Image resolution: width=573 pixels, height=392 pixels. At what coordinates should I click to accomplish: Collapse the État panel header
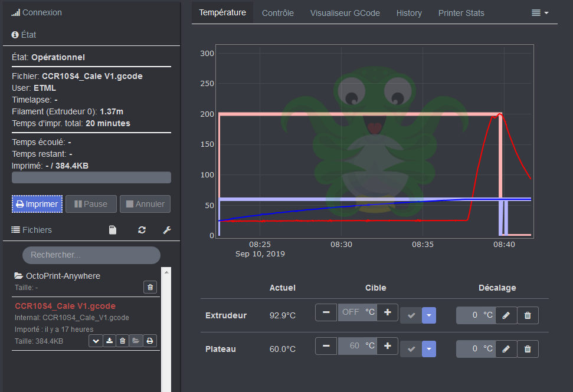point(24,35)
